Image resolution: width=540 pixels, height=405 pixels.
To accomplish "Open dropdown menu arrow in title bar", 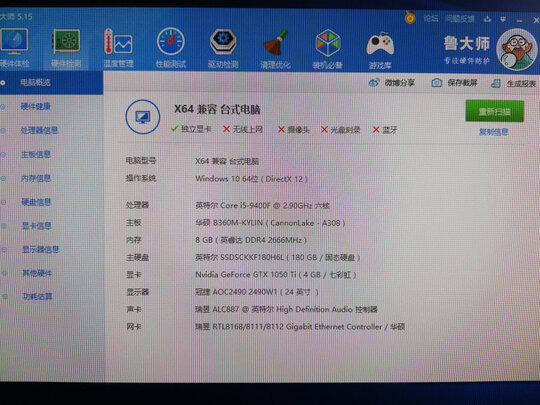I will (x=503, y=19).
